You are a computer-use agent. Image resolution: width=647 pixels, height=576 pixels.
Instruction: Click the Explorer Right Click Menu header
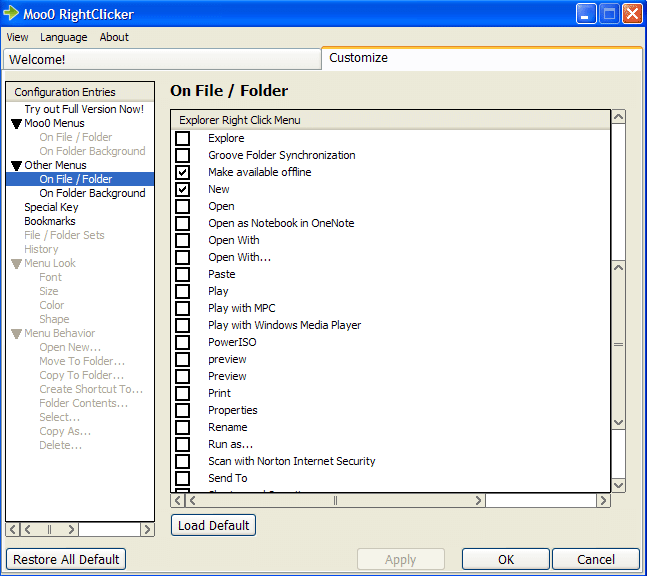391,120
